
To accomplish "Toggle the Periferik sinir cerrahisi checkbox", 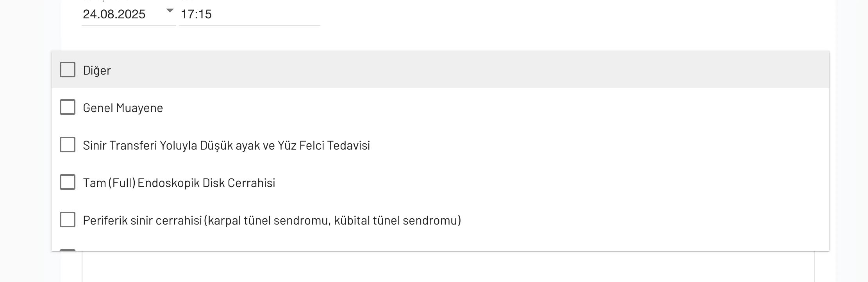I will 68,220.
